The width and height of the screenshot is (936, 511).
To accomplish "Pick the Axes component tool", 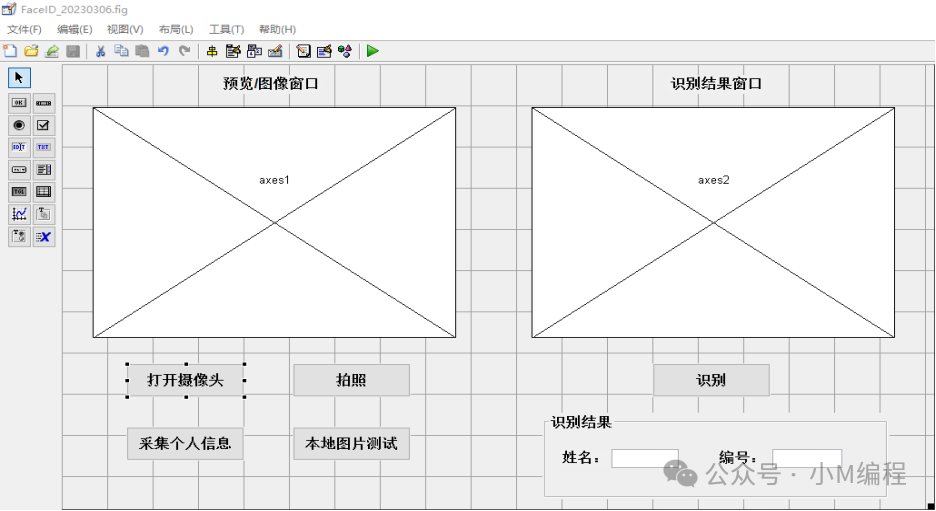I will [x=19, y=214].
